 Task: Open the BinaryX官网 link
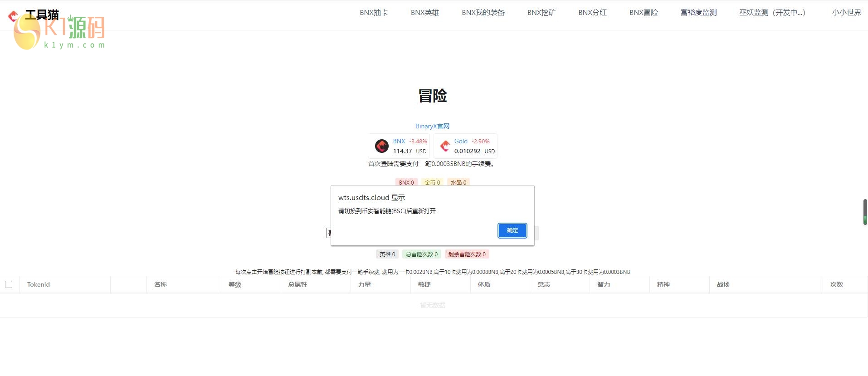tap(433, 126)
